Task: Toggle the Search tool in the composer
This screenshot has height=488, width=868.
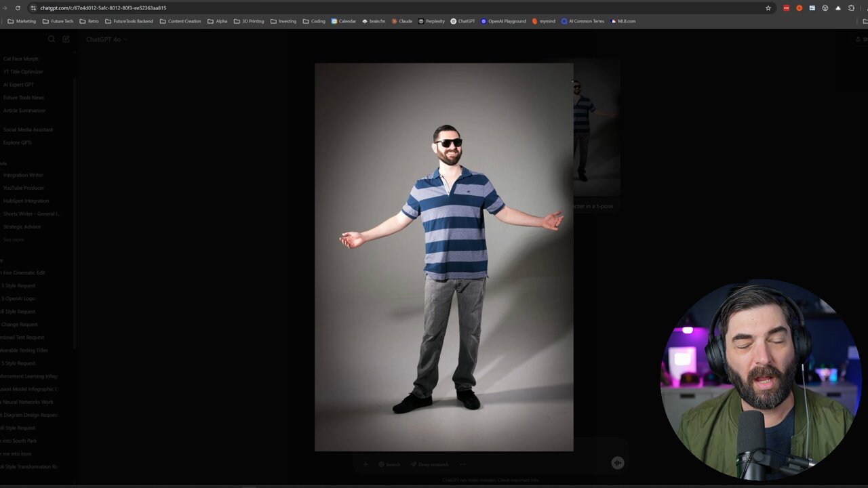Action: 389,464
